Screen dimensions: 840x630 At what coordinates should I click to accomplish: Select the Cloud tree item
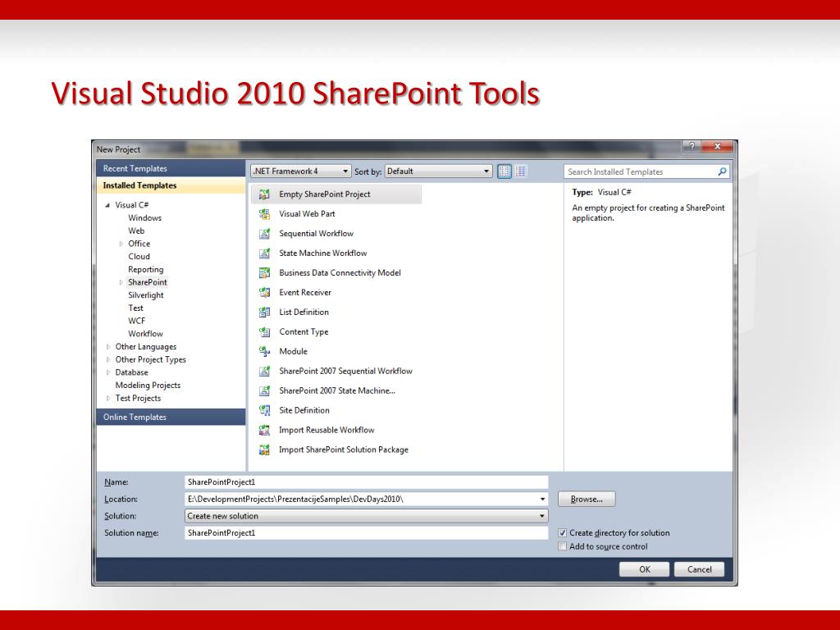click(139, 257)
